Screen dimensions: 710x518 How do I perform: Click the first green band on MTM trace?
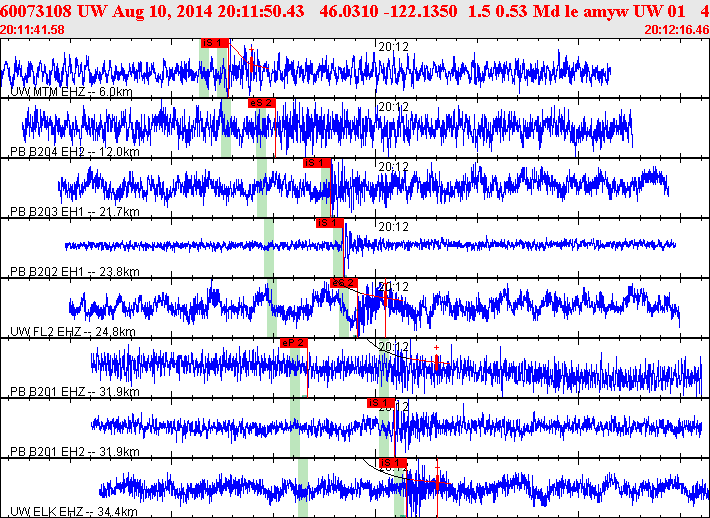click(204, 72)
